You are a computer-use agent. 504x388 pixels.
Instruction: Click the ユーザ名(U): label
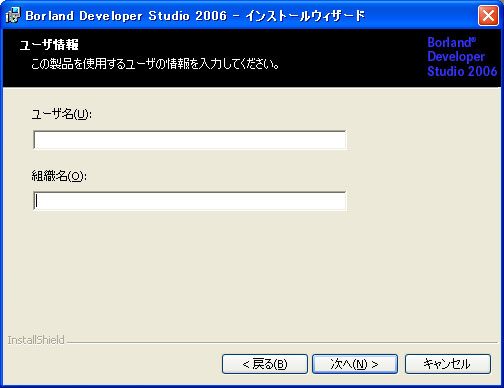tap(62, 114)
